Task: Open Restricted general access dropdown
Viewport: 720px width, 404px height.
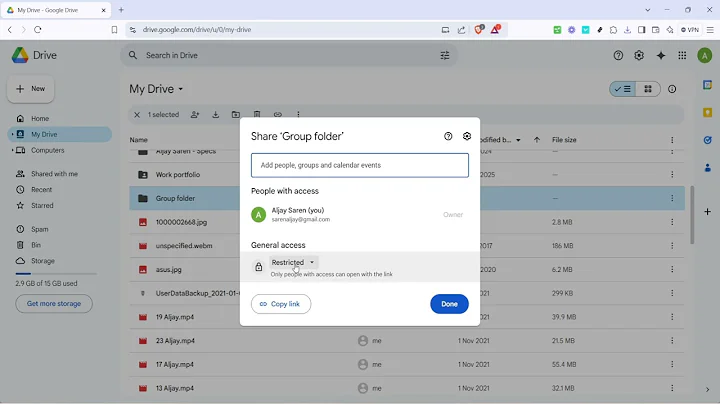Action: [292, 263]
